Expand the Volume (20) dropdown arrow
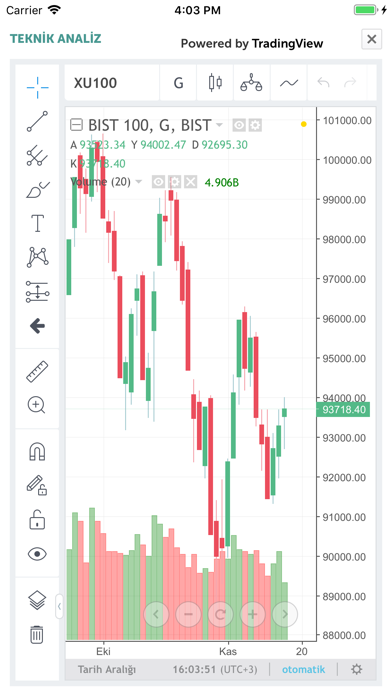 coord(139,182)
